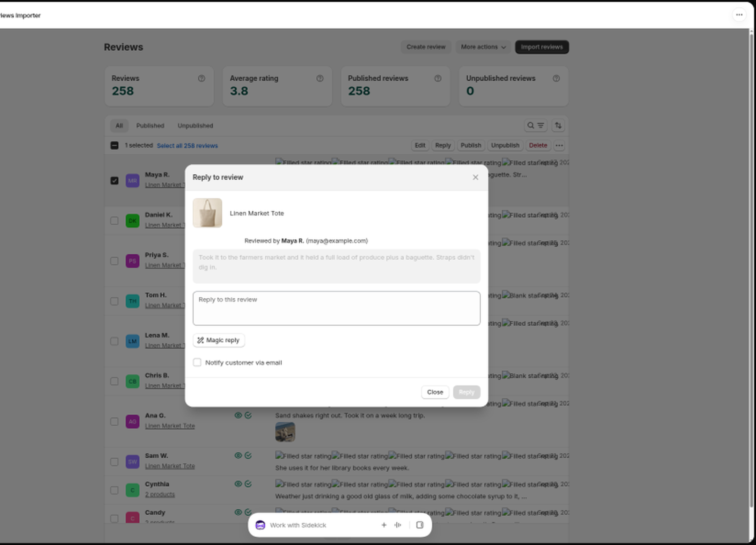Click the Edit bulk action
This screenshot has width=756, height=545.
click(420, 145)
